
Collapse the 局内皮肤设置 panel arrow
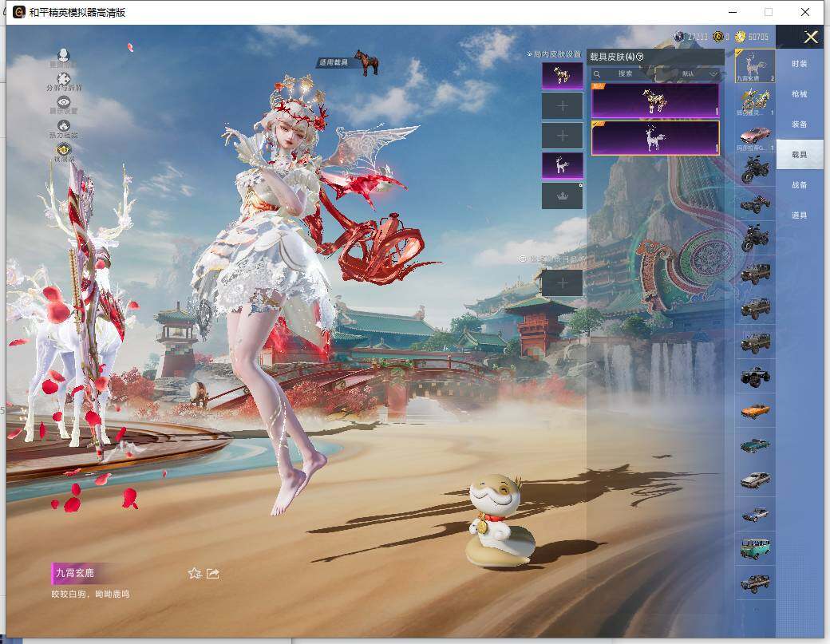[x=529, y=54]
